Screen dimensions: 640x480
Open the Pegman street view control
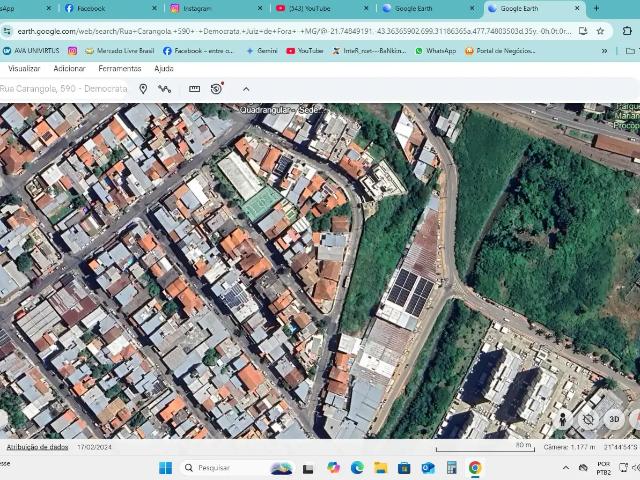[562, 419]
